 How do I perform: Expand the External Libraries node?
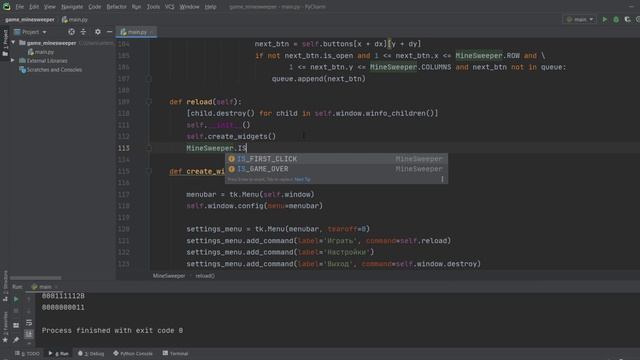[13, 60]
